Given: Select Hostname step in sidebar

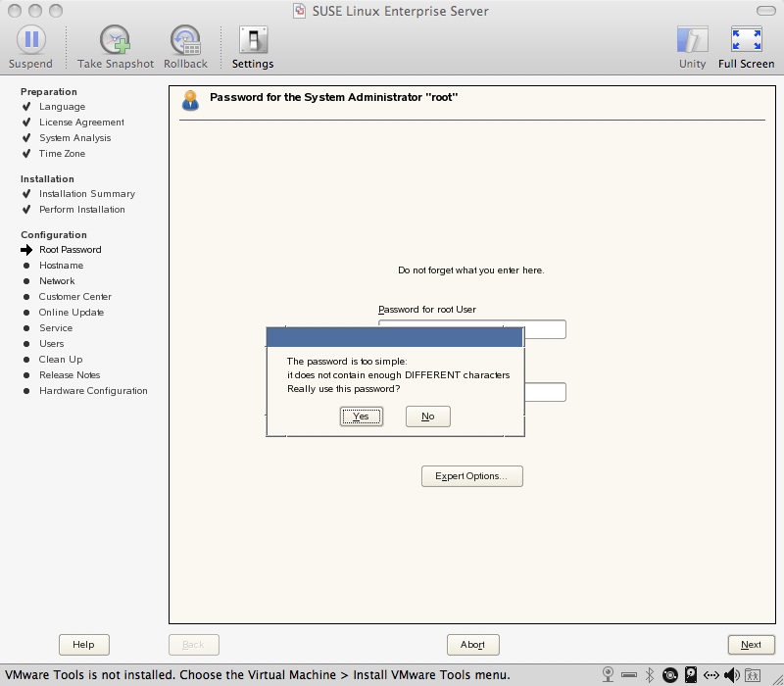Looking at the screenshot, I should 62,266.
